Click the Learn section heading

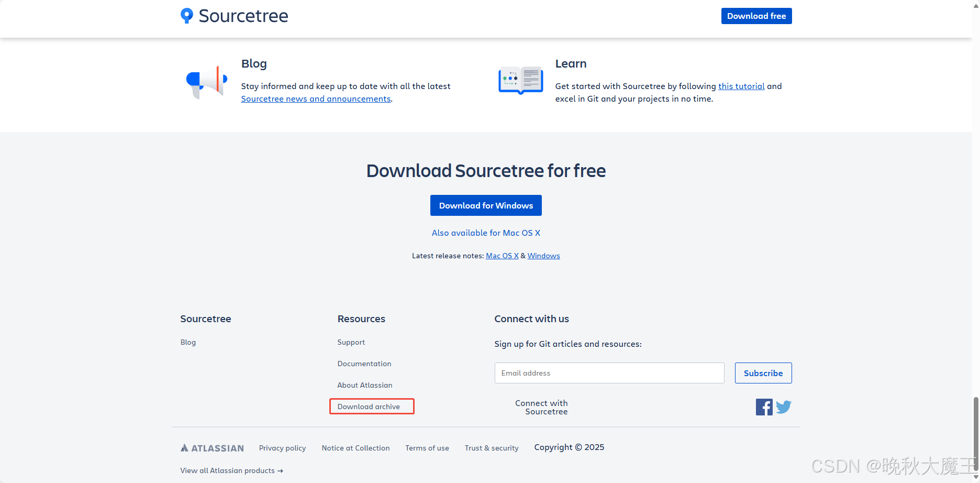pos(571,64)
